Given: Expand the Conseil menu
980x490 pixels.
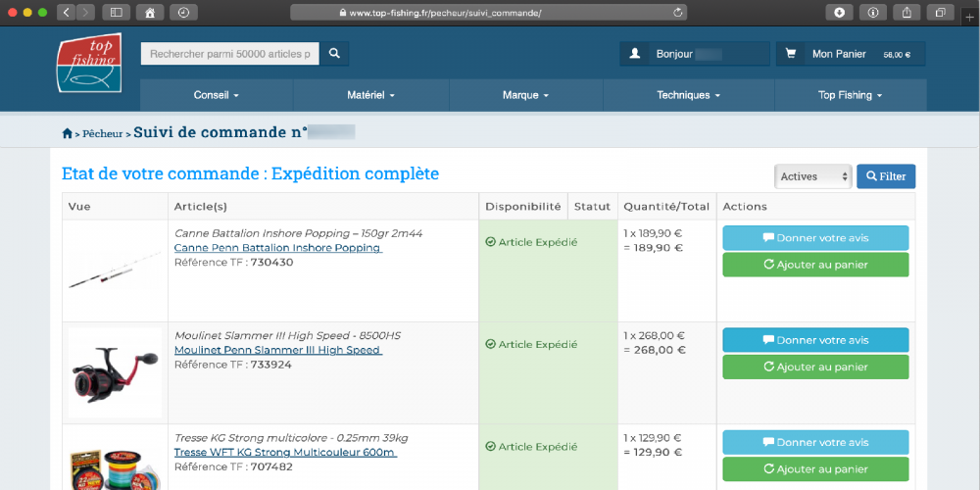Looking at the screenshot, I should pos(217,95).
